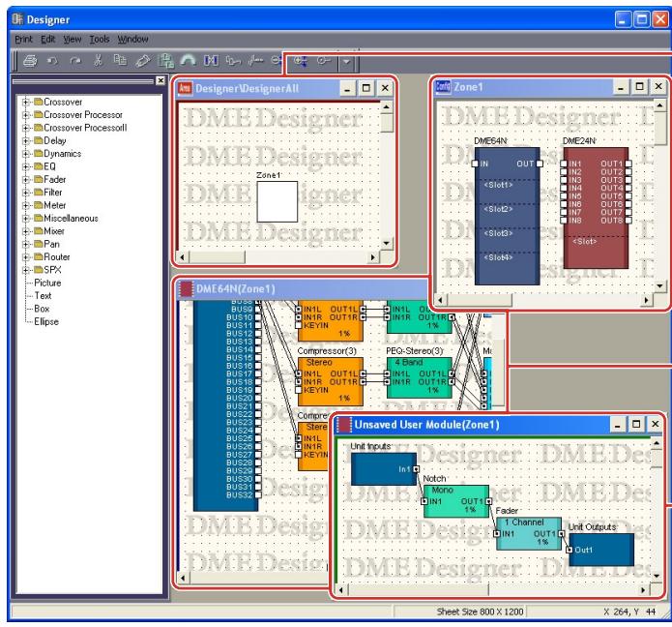Select the white Zone1 box in DesignerAll

(x=277, y=201)
